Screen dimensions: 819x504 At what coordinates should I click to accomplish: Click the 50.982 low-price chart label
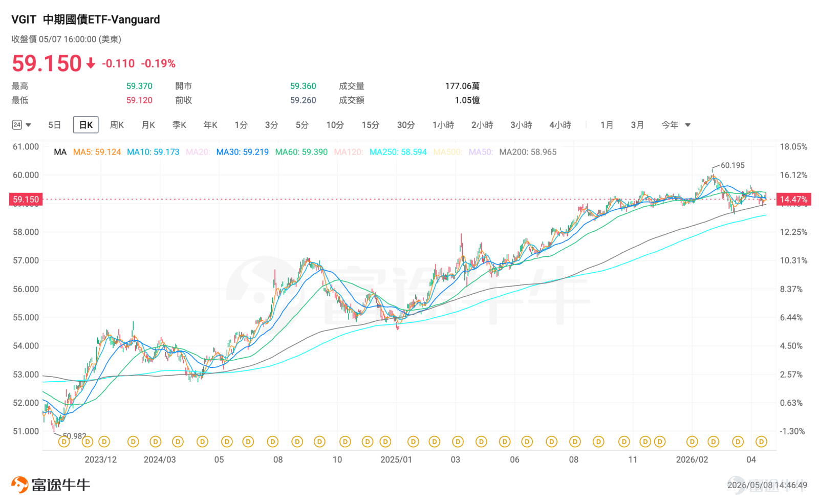click(74, 436)
